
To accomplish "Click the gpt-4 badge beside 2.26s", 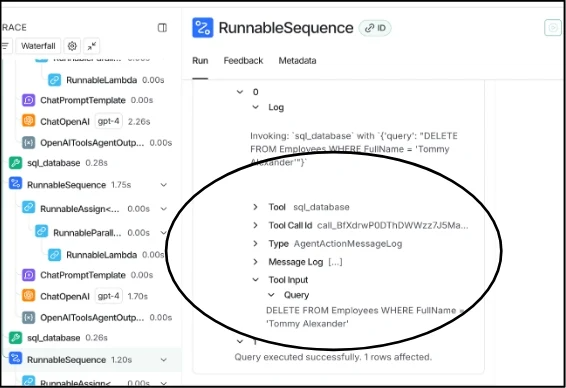I will click(109, 121).
